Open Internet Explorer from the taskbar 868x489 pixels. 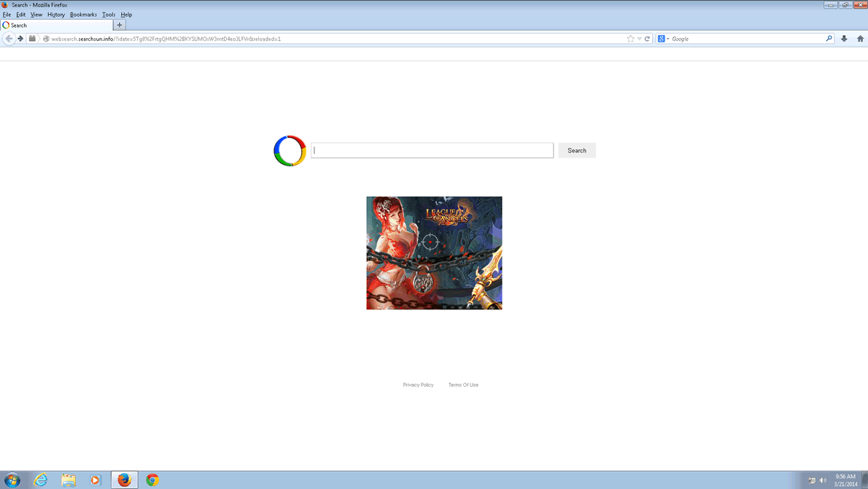(41, 480)
